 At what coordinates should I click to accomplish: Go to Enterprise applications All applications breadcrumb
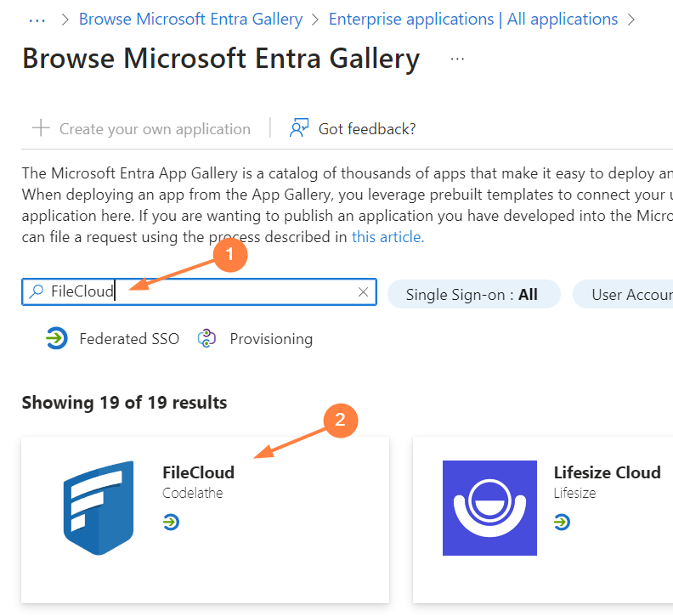point(473,19)
